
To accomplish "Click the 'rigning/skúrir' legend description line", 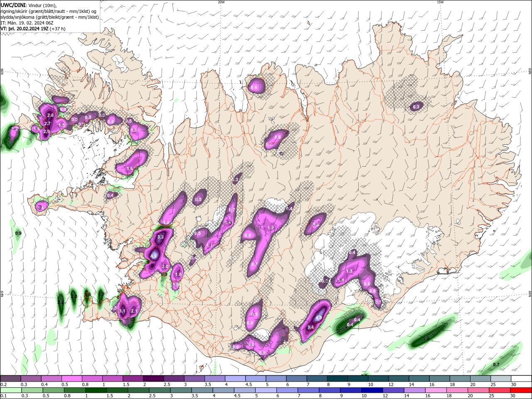I will (x=48, y=11).
